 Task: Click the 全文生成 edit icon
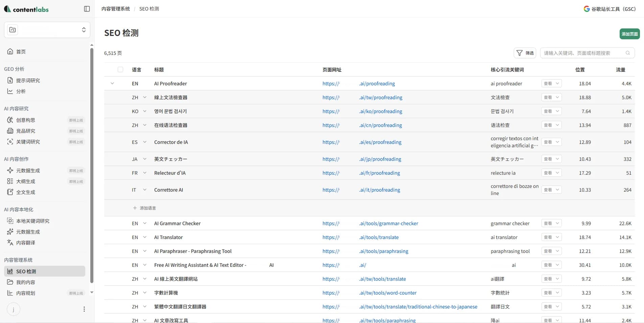[x=10, y=192]
